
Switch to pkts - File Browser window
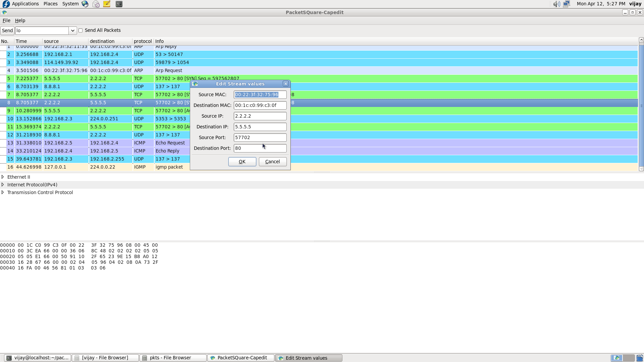tap(173, 358)
